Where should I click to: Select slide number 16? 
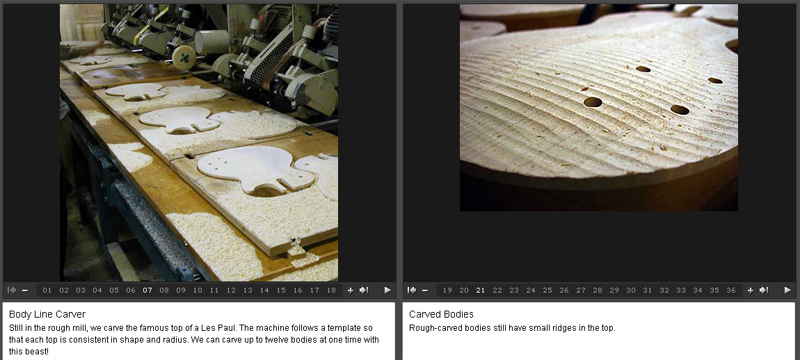(298, 290)
